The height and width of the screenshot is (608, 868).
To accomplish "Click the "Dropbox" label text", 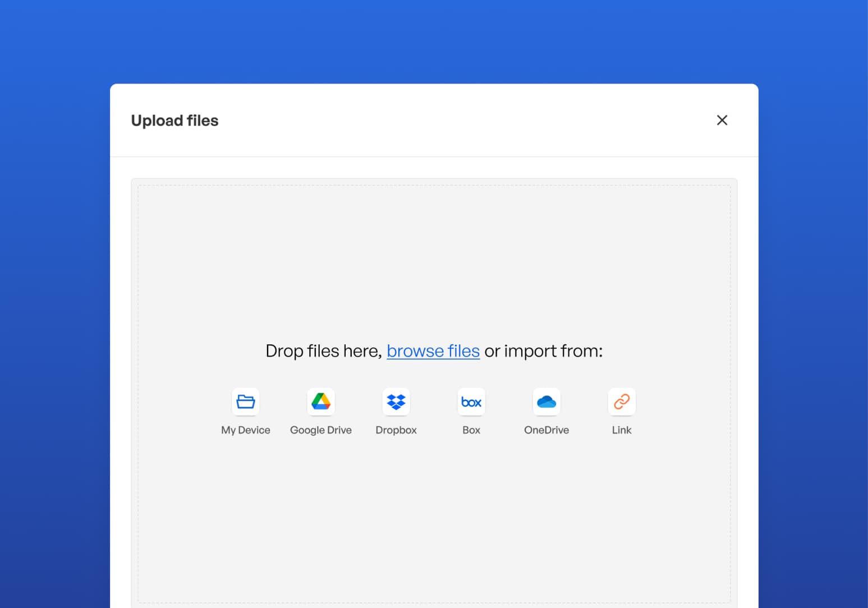I will tap(396, 430).
